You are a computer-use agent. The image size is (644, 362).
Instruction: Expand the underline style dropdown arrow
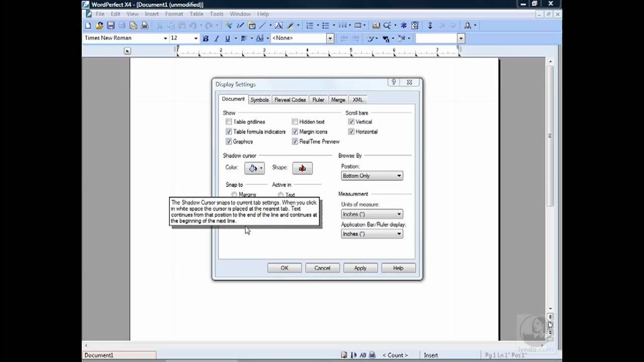(235, 38)
